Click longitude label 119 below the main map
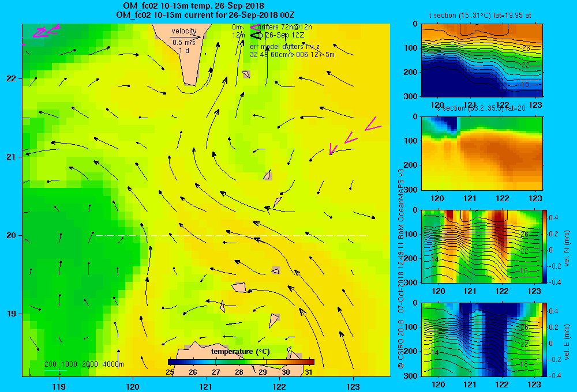 (59, 386)
